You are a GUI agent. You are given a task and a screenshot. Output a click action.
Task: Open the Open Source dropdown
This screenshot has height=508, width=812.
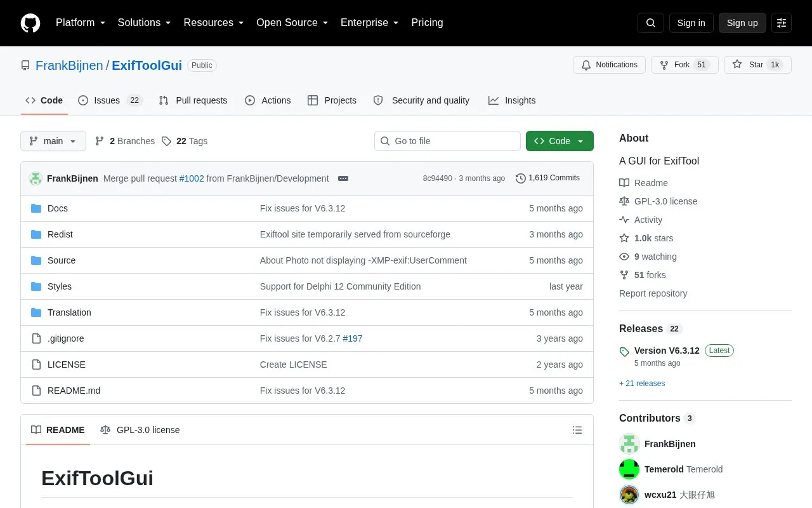292,22
